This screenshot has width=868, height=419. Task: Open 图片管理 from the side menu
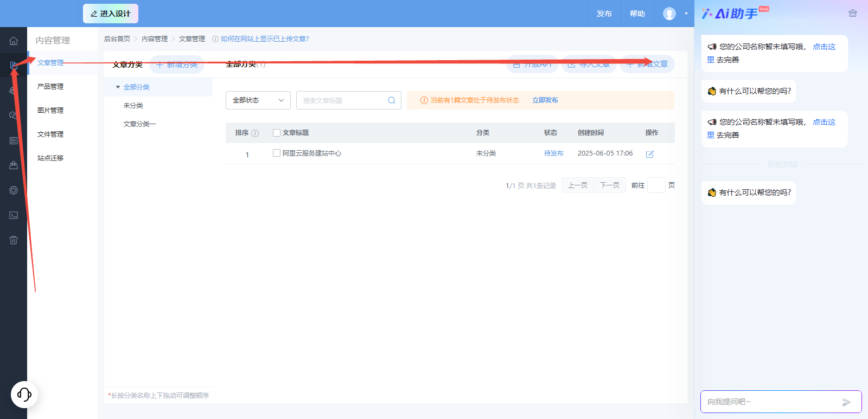[x=50, y=111]
